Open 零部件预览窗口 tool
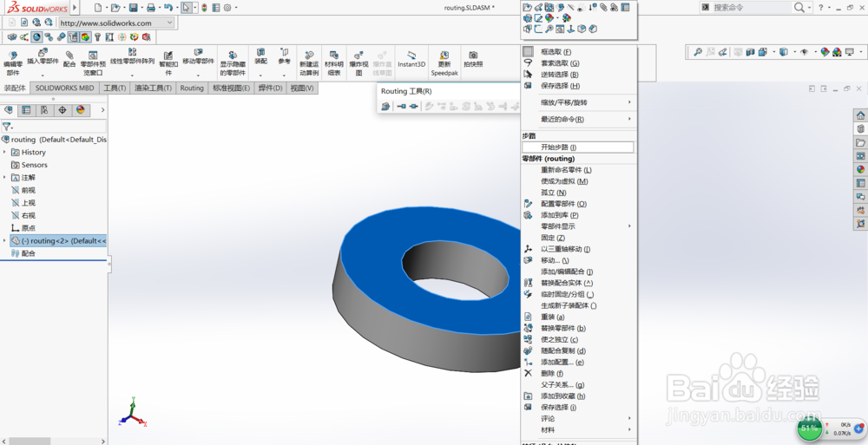This screenshot has width=868, height=445. [93, 63]
